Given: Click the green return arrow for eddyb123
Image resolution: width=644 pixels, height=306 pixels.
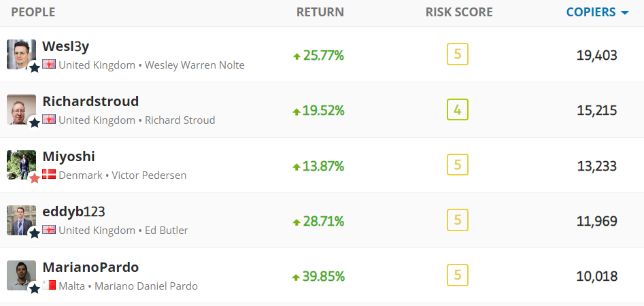Looking at the screenshot, I should (296, 222).
